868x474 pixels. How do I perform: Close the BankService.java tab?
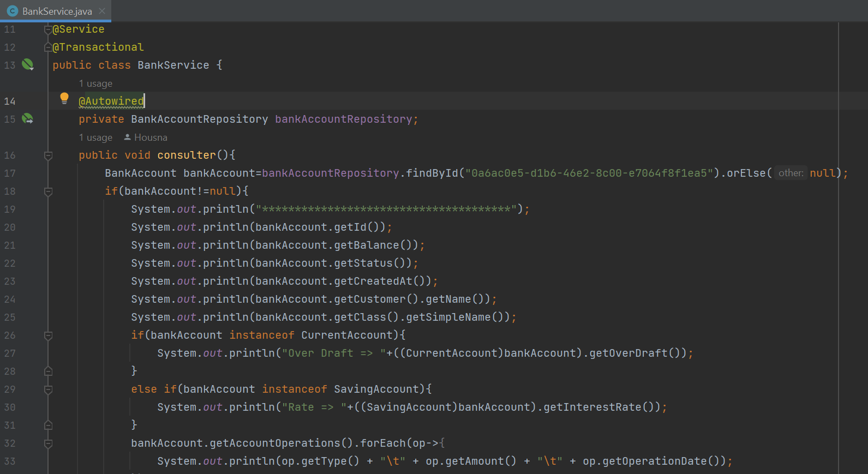click(x=102, y=11)
